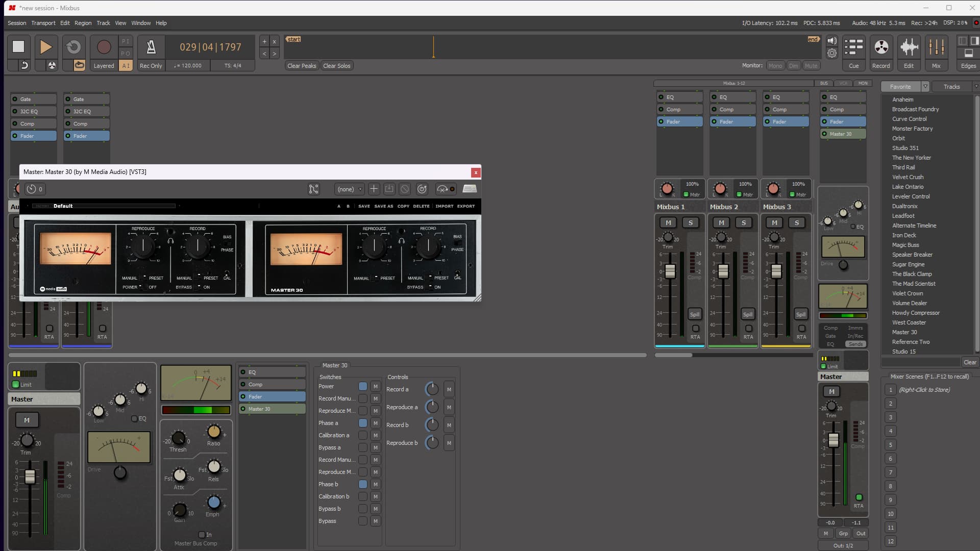Close the Master 30 plugin window
The width and height of the screenshot is (980, 551).
click(x=476, y=172)
